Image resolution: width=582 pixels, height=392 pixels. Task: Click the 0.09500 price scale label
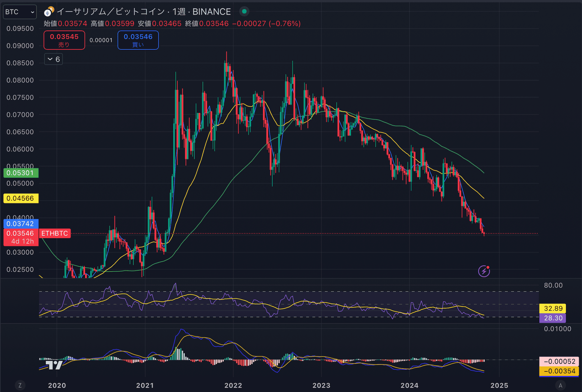click(20, 29)
